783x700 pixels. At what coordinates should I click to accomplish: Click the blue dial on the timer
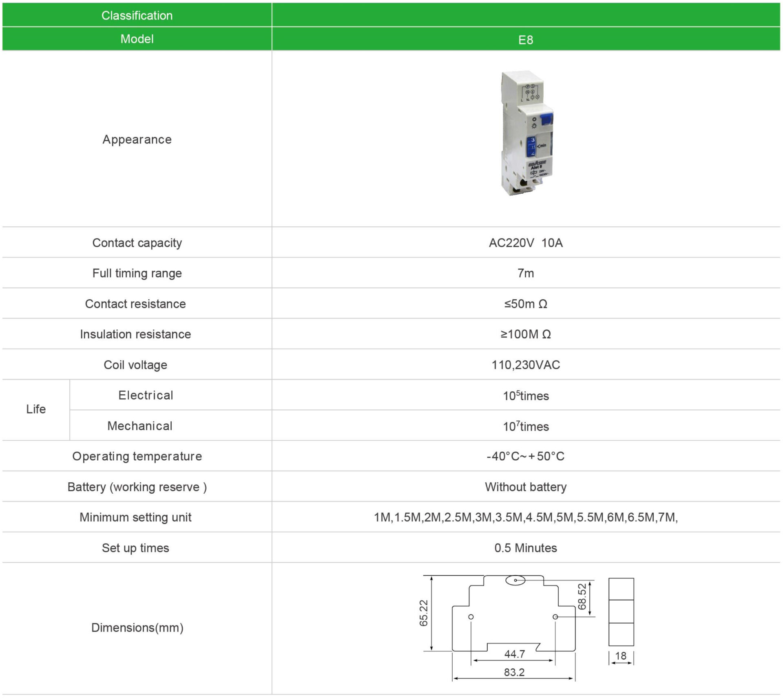coord(532,146)
